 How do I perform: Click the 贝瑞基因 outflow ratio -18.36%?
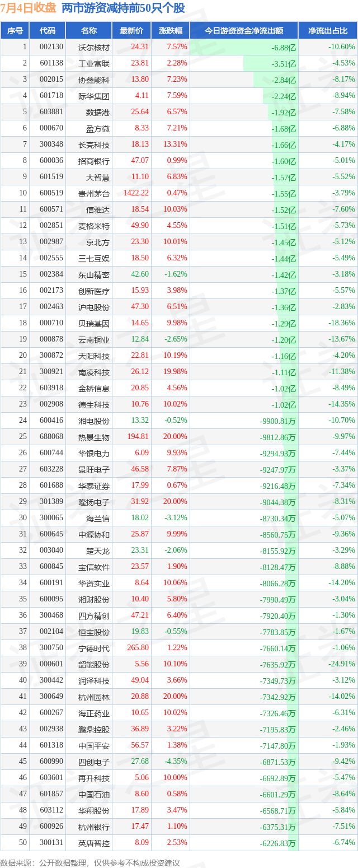point(342,323)
